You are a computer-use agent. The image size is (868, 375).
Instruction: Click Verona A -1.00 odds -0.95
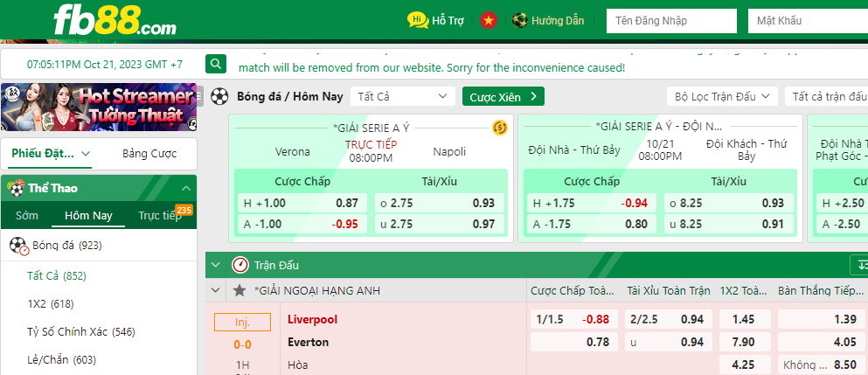point(302,225)
